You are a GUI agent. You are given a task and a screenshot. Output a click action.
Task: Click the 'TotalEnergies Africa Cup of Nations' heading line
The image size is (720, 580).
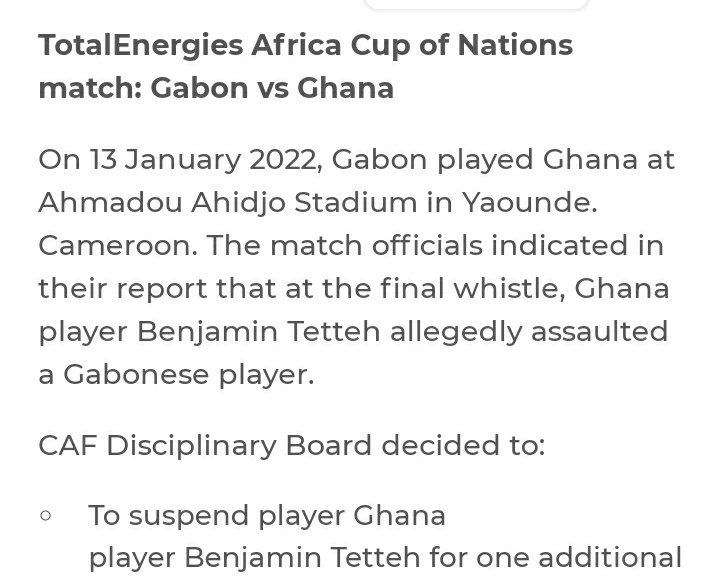coord(306,46)
